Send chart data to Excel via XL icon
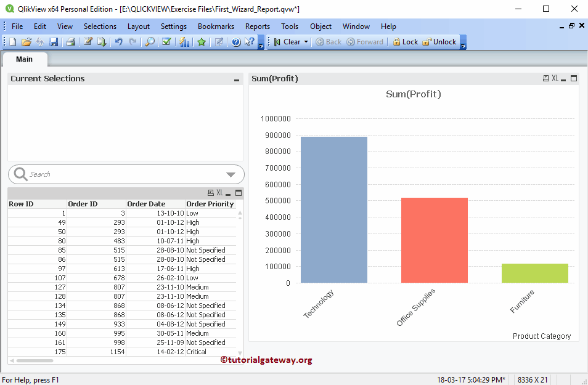Screen dimensions: 588x385 553,78
